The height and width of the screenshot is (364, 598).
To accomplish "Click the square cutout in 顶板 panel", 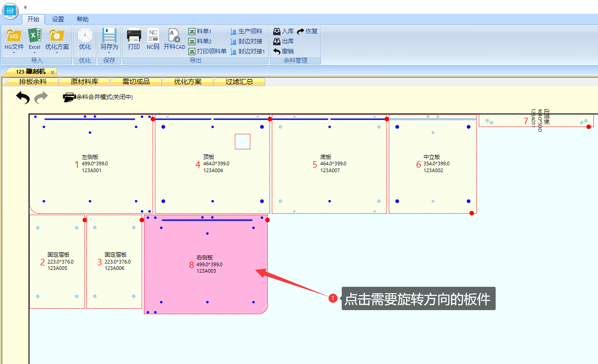I will 243,142.
